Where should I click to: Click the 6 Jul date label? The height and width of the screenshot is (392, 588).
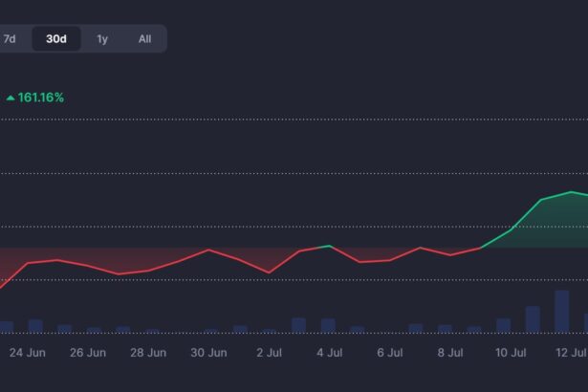click(x=389, y=353)
